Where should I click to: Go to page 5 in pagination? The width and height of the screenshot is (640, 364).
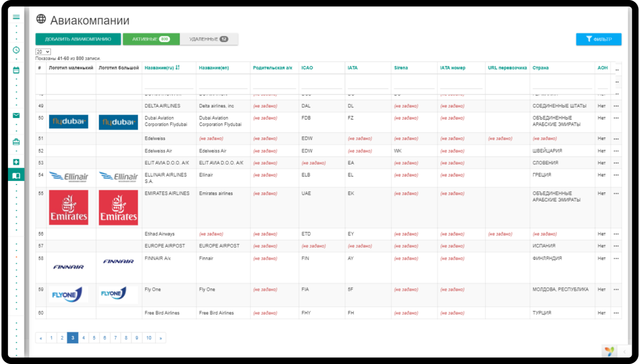(94, 338)
